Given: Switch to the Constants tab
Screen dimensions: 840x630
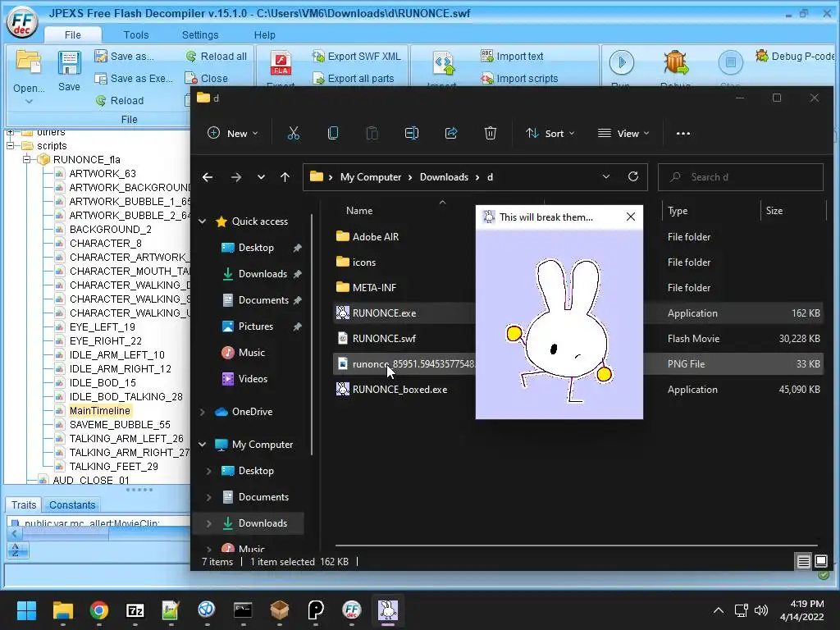Looking at the screenshot, I should (x=72, y=504).
